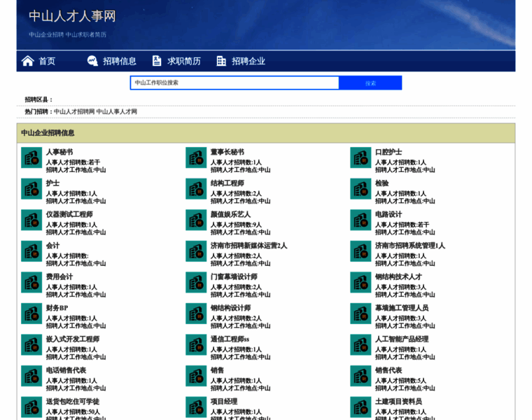Open the 中山人事人才网 hot link
The width and height of the screenshot is (532, 420).
117,111
